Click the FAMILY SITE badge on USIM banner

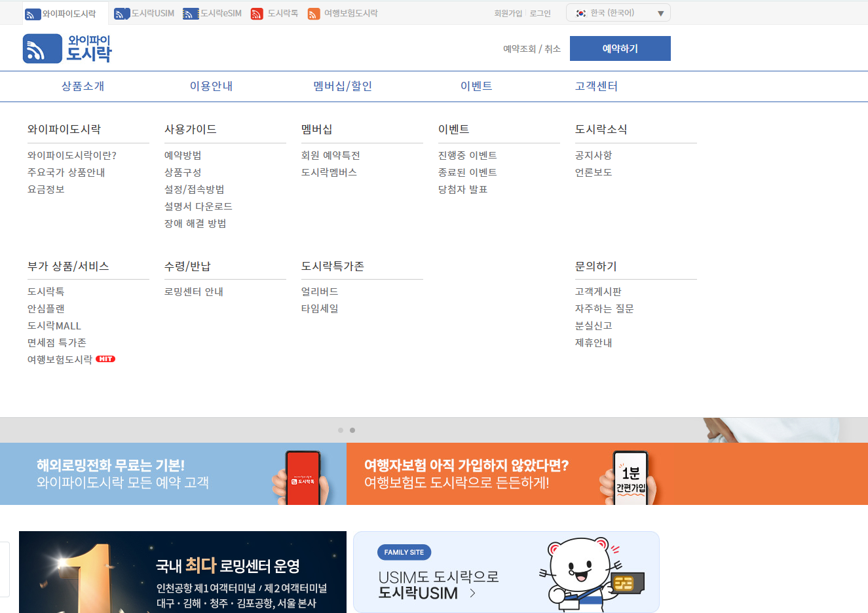(404, 552)
